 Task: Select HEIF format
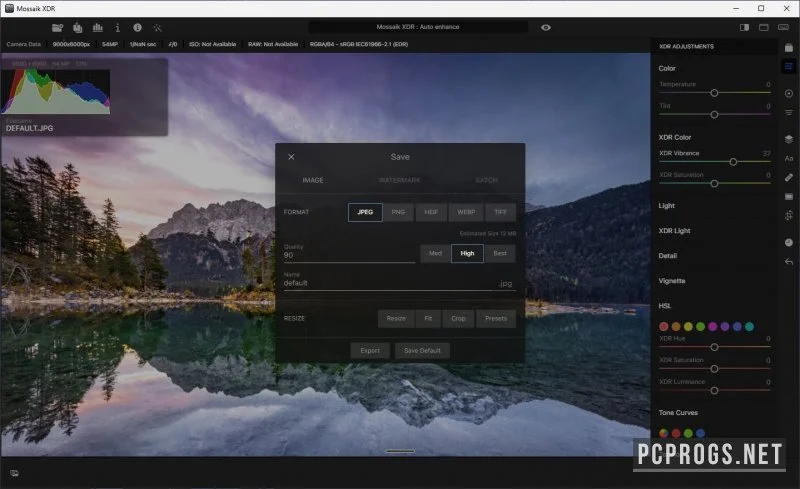(x=431, y=212)
